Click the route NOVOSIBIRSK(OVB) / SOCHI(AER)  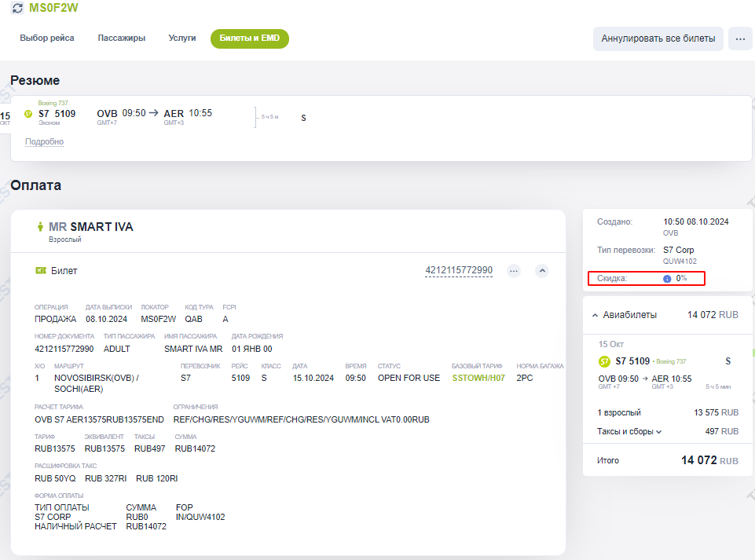(97, 383)
